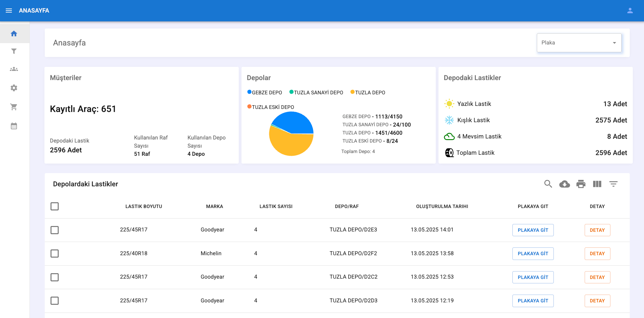This screenshot has height=318, width=644.
Task: Open settings gear in sidebar
Action: click(x=14, y=88)
